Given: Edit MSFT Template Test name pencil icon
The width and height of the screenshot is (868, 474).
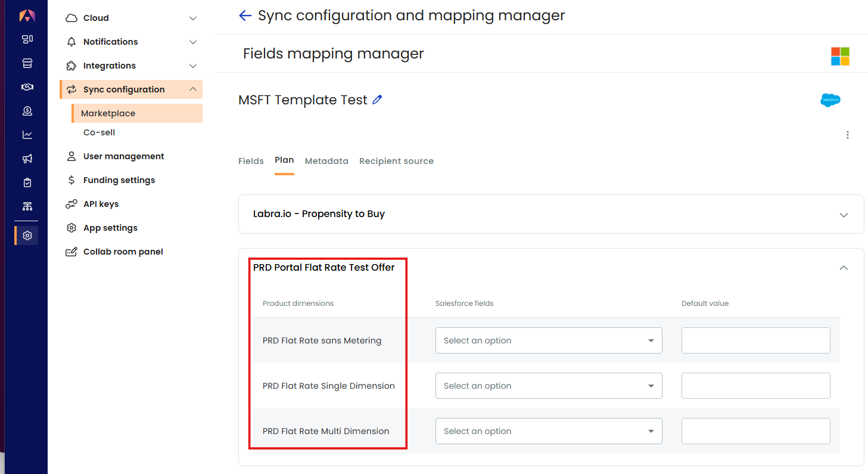Looking at the screenshot, I should coord(377,100).
